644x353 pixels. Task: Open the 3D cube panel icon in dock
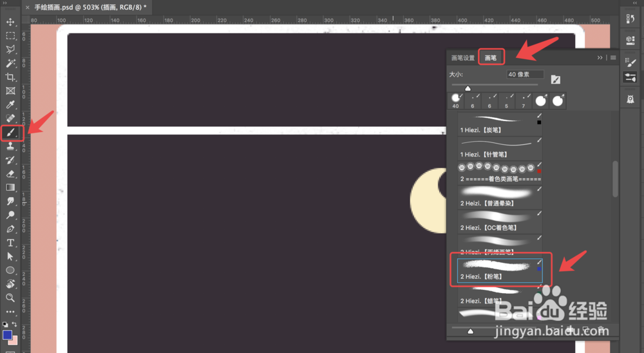[x=630, y=40]
